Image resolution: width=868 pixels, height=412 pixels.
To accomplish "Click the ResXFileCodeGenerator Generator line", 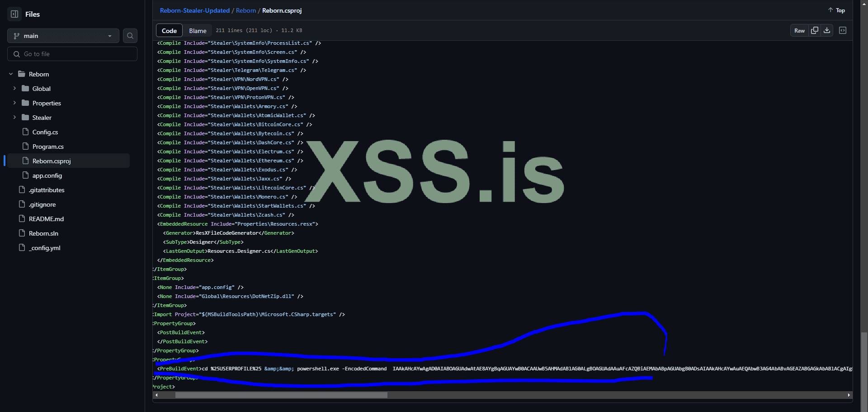I will 229,233.
